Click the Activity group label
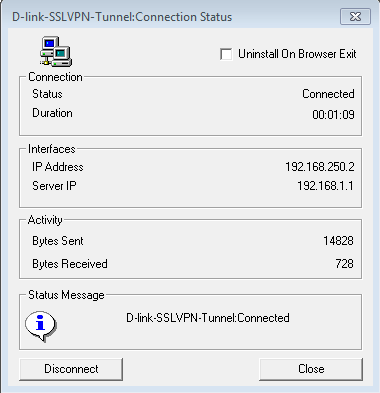Image resolution: width=380 pixels, height=393 pixels. pos(45,220)
